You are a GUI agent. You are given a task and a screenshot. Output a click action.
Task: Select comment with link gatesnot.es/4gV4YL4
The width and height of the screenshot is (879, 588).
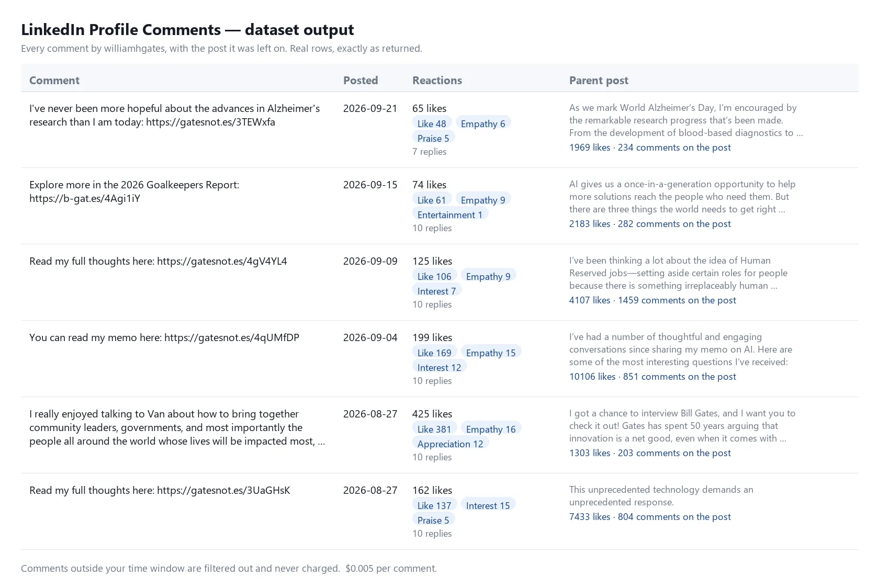tap(158, 261)
